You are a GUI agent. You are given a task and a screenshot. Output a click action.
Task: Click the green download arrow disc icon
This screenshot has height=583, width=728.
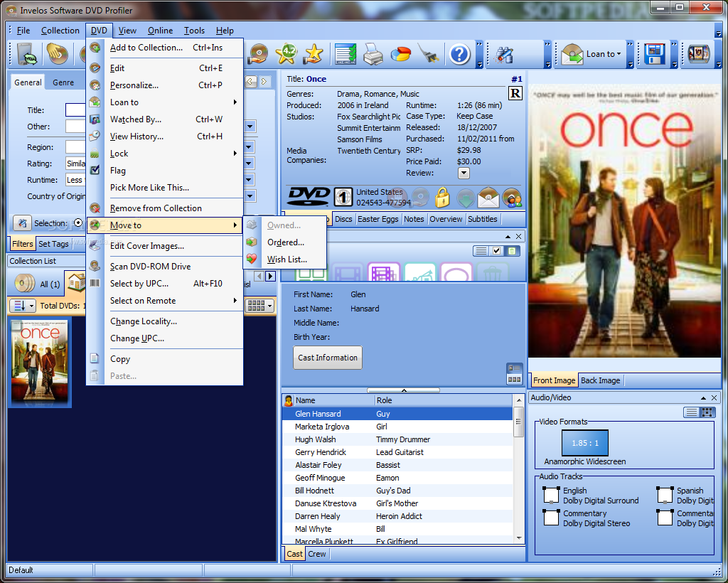click(465, 198)
